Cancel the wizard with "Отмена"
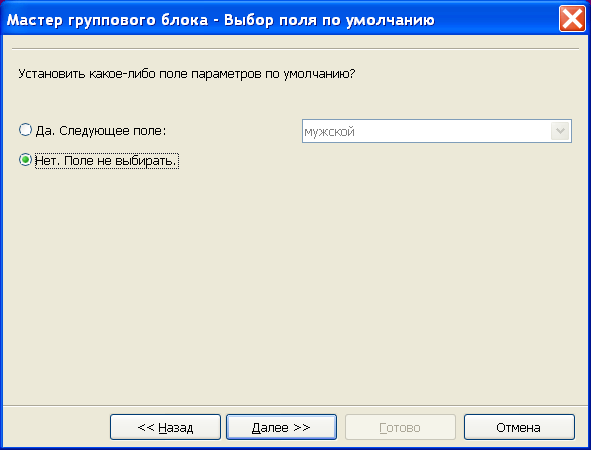The width and height of the screenshot is (591, 450). click(x=519, y=427)
